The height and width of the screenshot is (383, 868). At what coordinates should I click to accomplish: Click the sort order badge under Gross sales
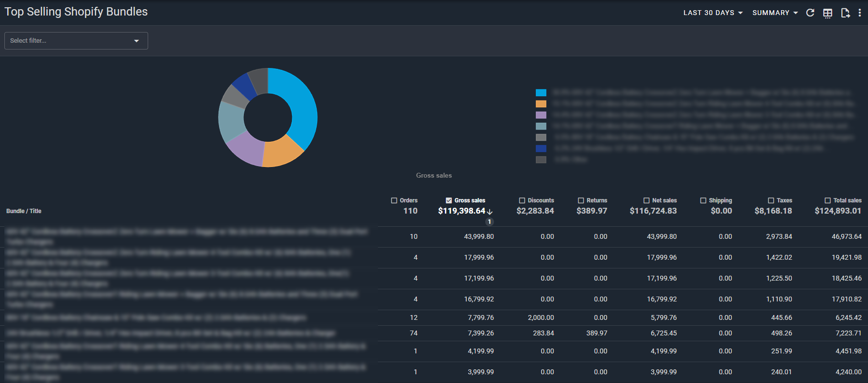[490, 222]
